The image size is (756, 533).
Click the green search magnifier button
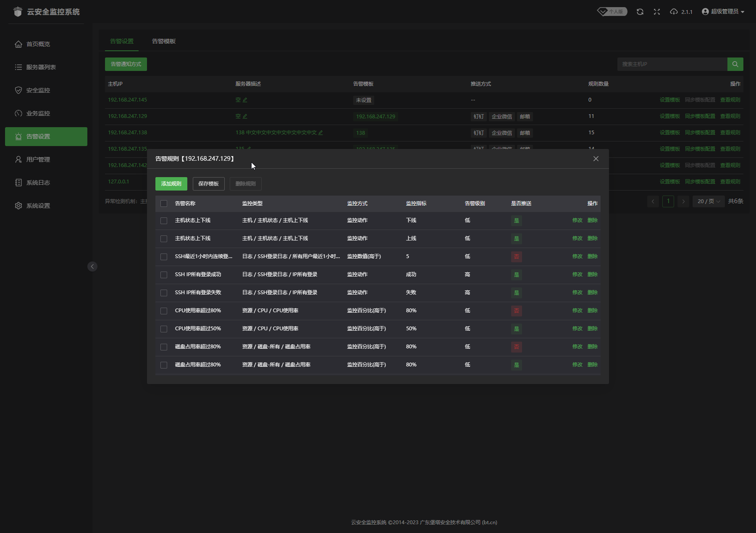coord(735,64)
